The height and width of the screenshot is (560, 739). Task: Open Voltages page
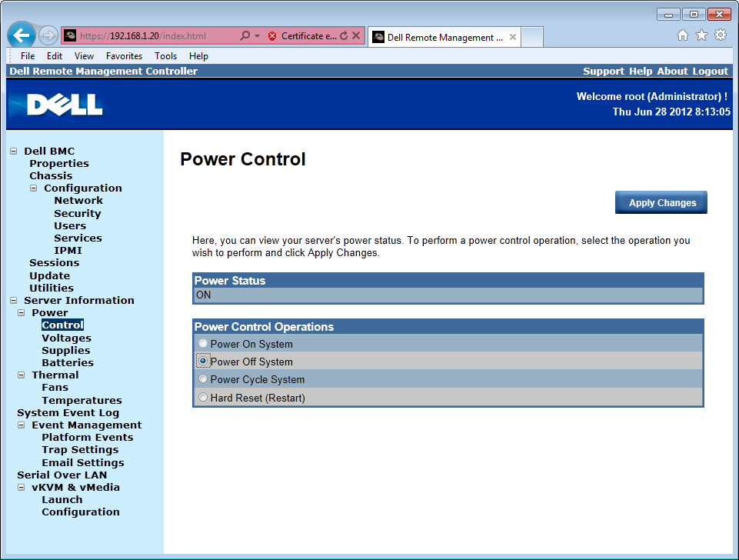pos(66,338)
